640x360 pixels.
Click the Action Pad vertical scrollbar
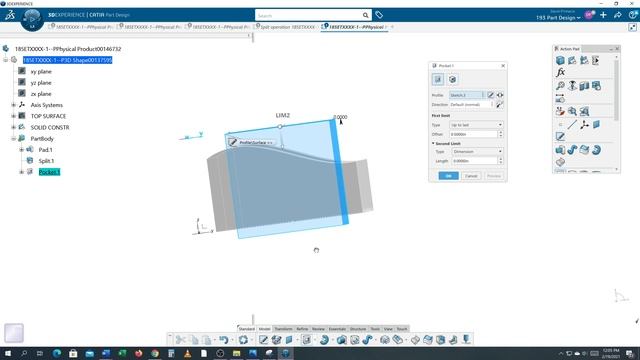tap(616, 90)
